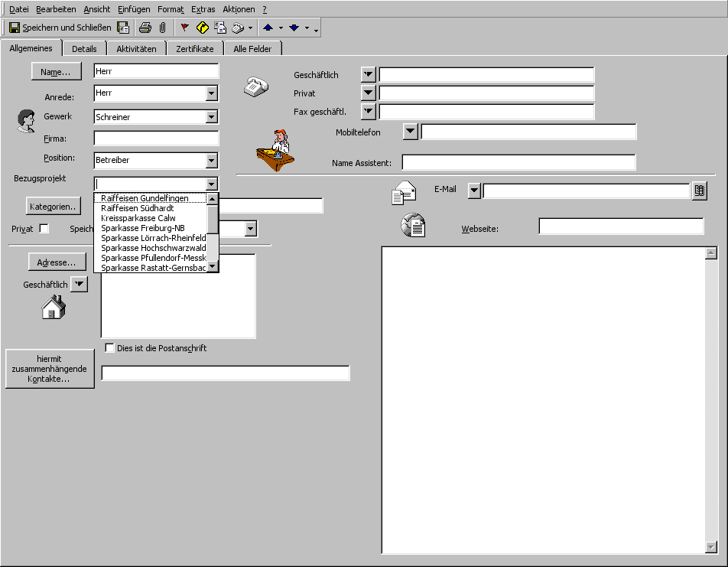Viewport: 728px width, 567px height.
Task: Open the Mobiltelefon phone type dropdown arrow
Action: click(411, 132)
